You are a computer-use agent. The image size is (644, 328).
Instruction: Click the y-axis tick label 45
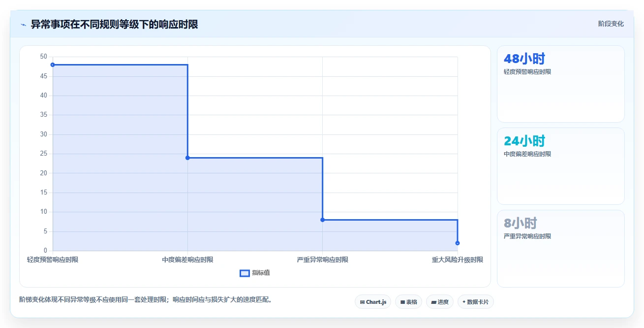(44, 76)
